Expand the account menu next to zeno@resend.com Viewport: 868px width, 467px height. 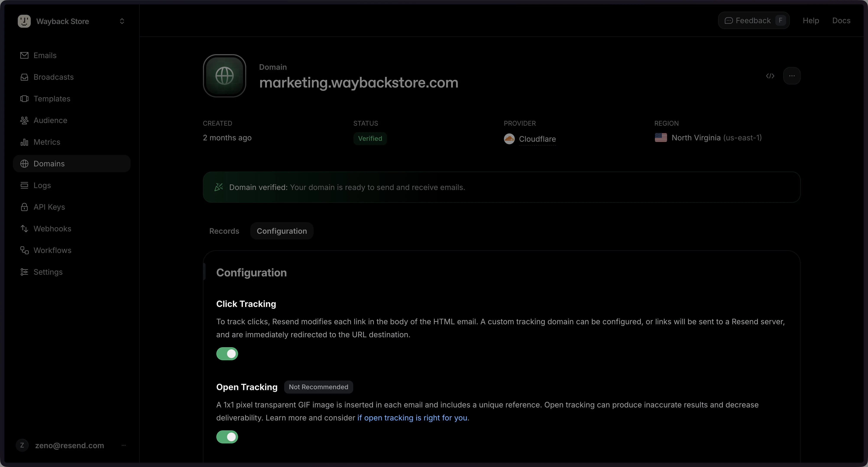click(123, 445)
